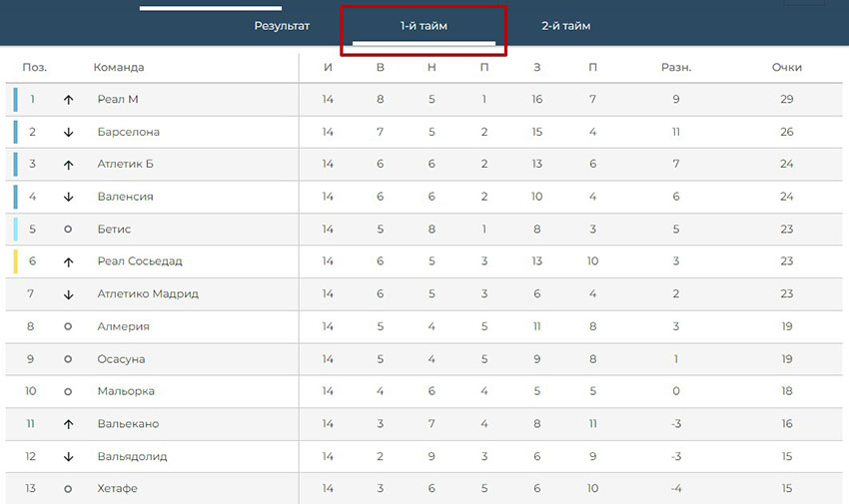Click the Мальорка team name
Image resolution: width=849 pixels, height=504 pixels.
126,391
